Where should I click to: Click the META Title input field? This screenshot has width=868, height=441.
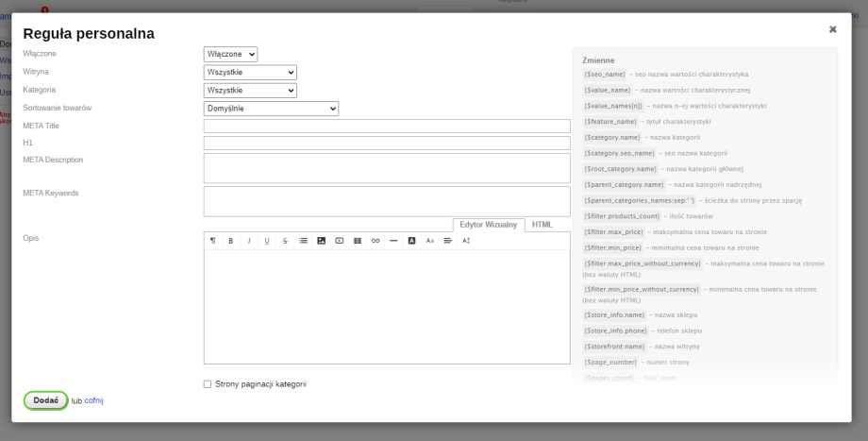(387, 127)
